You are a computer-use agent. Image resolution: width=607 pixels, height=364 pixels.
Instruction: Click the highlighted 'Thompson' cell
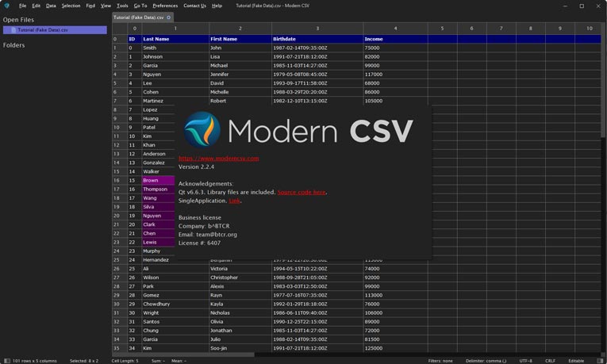pos(159,190)
